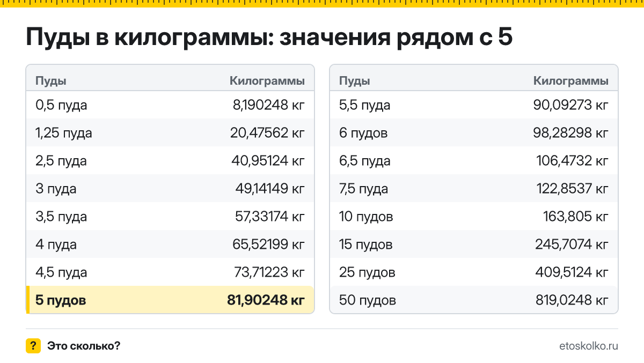The height and width of the screenshot is (363, 644).
Task: Select the value '8,190248 кг'
Action: click(269, 105)
